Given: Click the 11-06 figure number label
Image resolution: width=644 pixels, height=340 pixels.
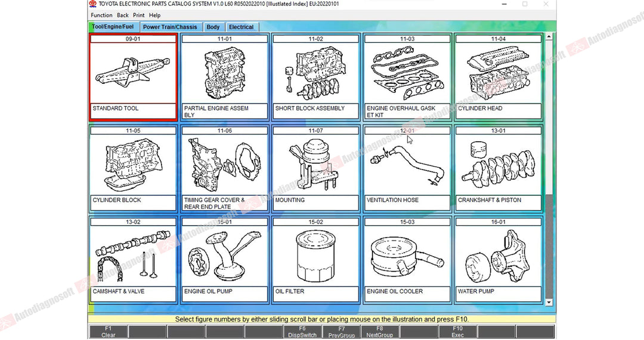Looking at the screenshot, I should tap(224, 130).
